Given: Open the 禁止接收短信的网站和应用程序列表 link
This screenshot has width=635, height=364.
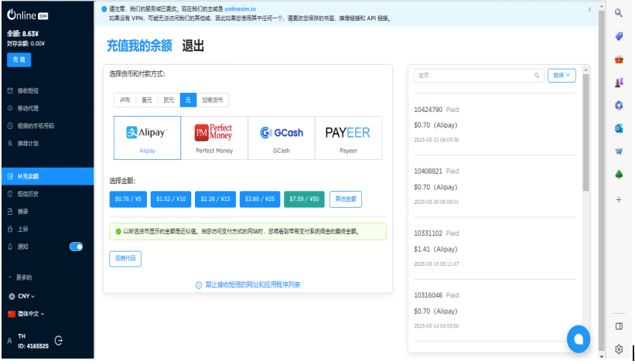Looking at the screenshot, I should coord(253,284).
